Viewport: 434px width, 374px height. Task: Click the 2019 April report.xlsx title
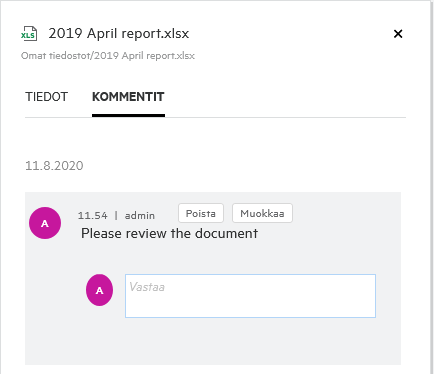pos(119,33)
